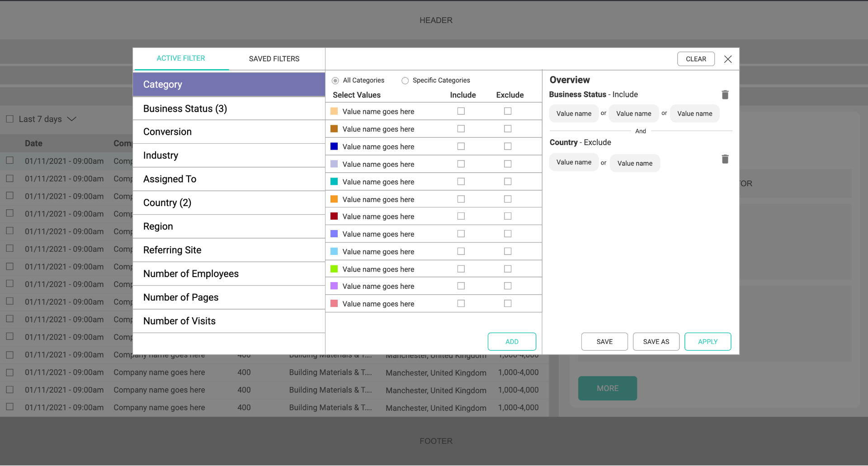This screenshot has width=868, height=466.
Task: Check Exclude for the last pink value row
Action: click(508, 304)
